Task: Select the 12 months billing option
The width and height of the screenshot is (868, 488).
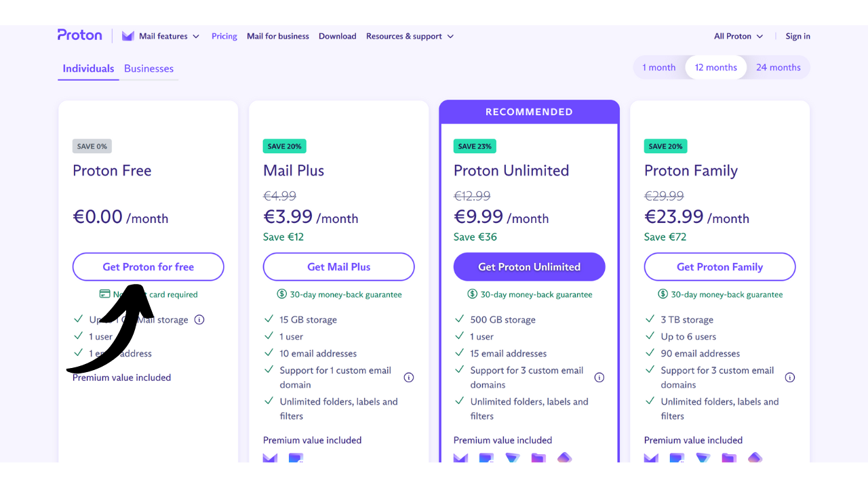Action: (715, 68)
